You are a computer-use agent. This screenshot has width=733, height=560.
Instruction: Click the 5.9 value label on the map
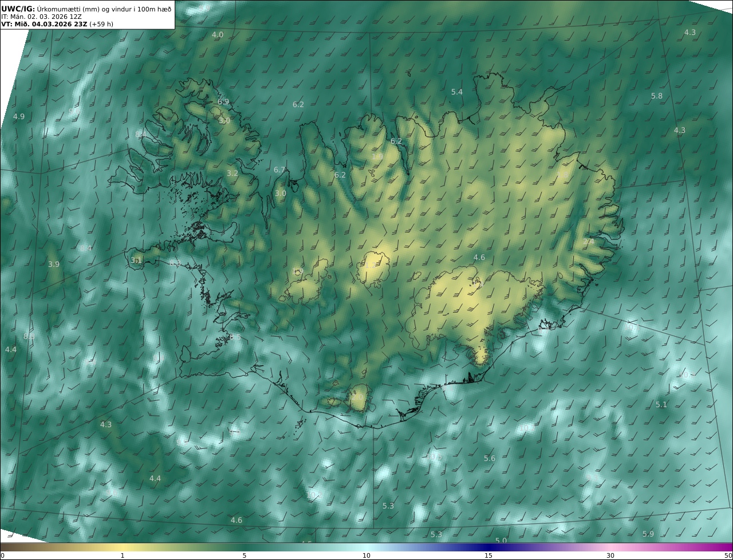648,534
